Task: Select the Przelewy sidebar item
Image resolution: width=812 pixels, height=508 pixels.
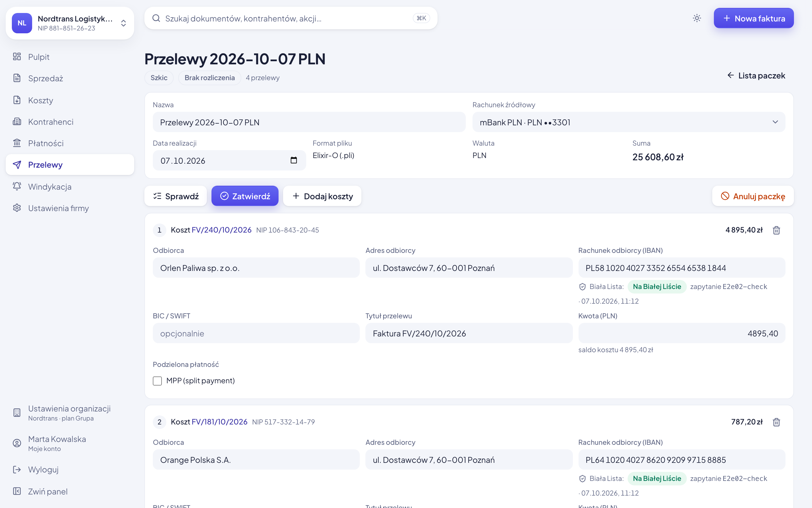Action: coord(70,165)
